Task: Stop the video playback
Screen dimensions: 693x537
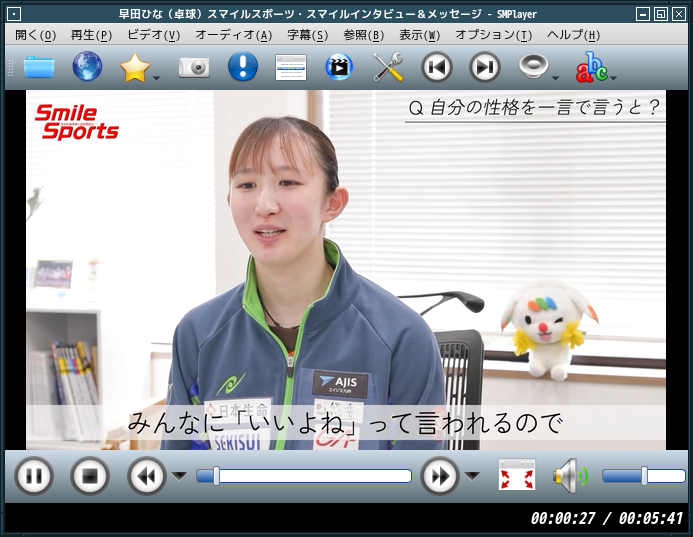Action: click(90, 476)
